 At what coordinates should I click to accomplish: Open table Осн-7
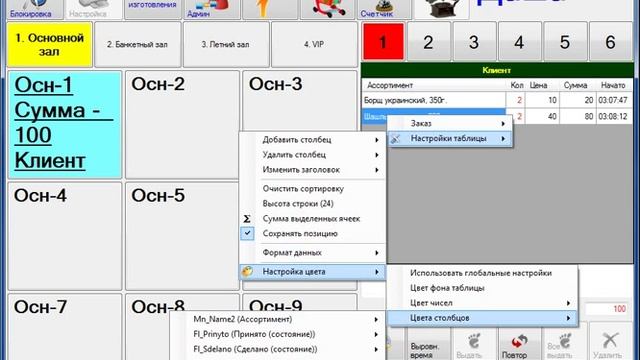65,327
